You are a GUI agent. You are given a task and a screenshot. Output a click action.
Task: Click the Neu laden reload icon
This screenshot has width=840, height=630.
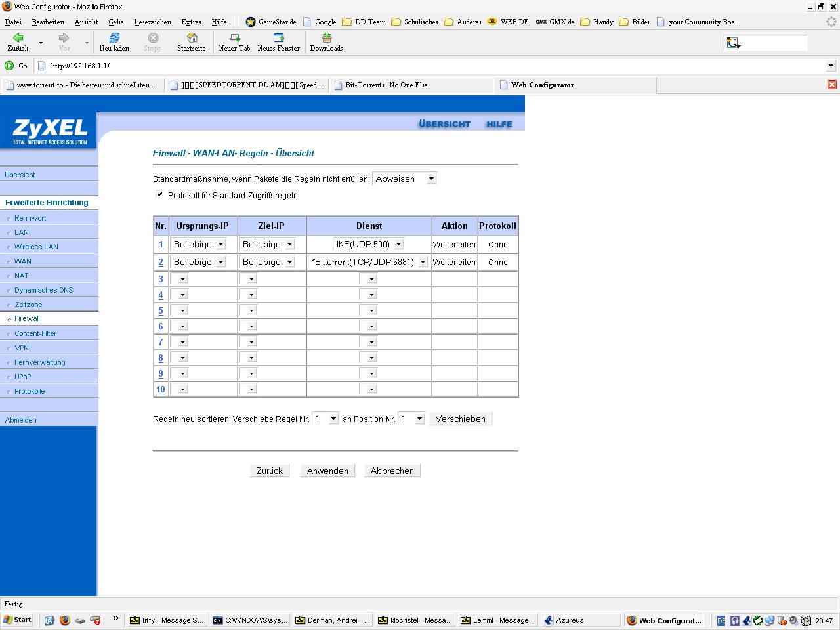point(114,39)
